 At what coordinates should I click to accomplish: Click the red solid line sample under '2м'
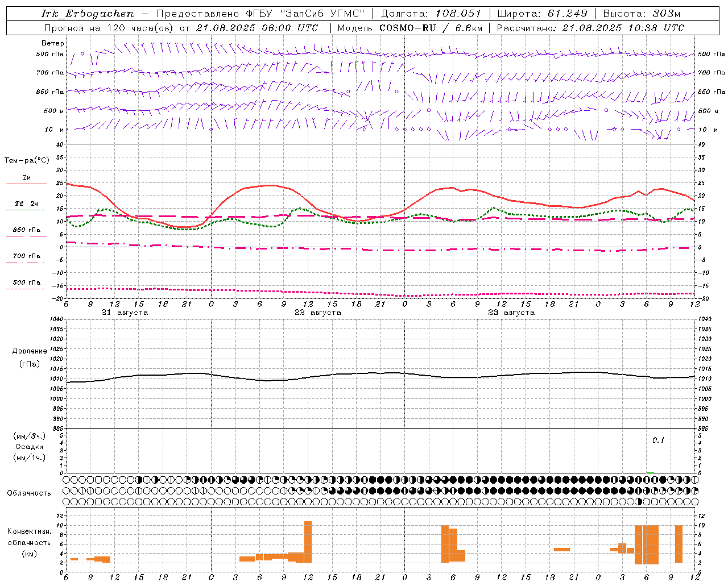26,184
